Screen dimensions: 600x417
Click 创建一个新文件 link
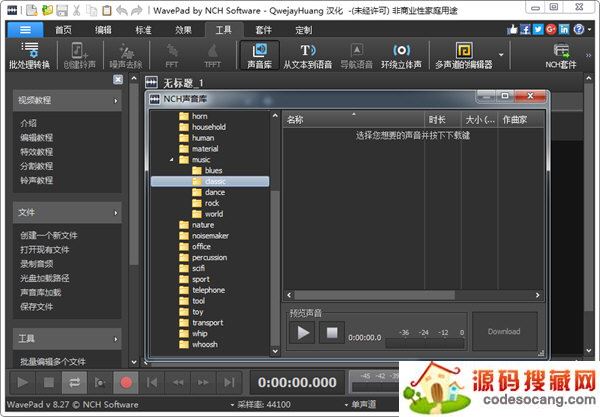tap(49, 235)
